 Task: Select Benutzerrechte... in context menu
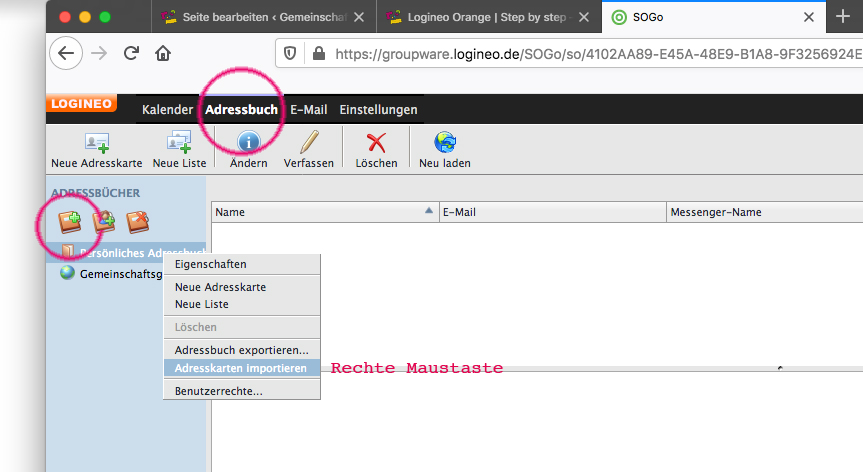tap(218, 391)
